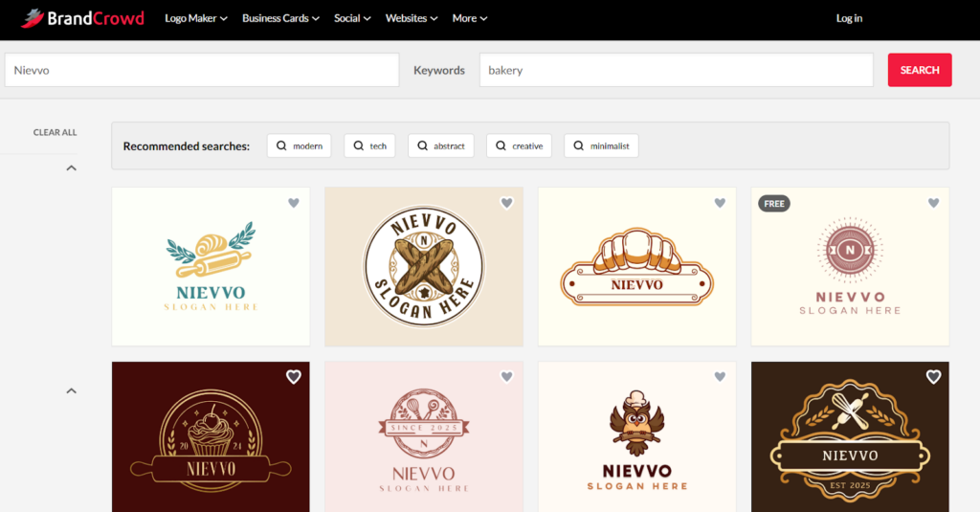
Task: Click heart icon on FREE emblem logo
Action: tap(933, 203)
